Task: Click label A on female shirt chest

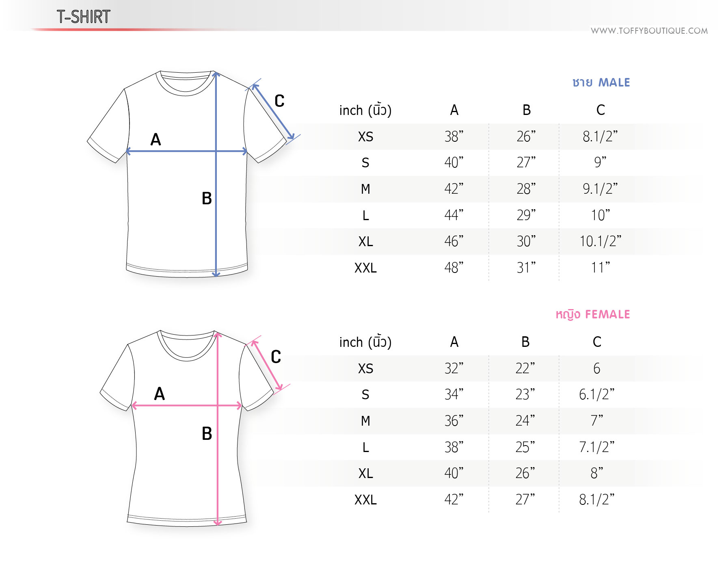Action: (x=159, y=394)
